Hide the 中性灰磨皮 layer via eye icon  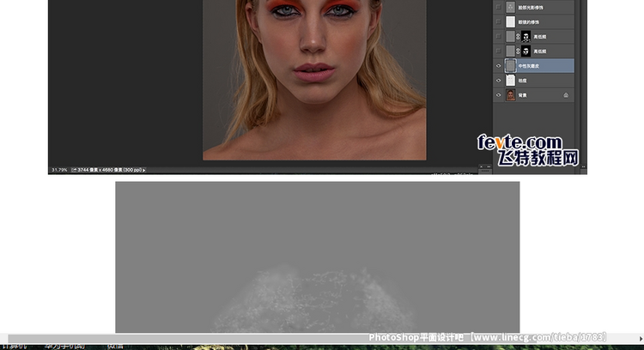coord(499,66)
